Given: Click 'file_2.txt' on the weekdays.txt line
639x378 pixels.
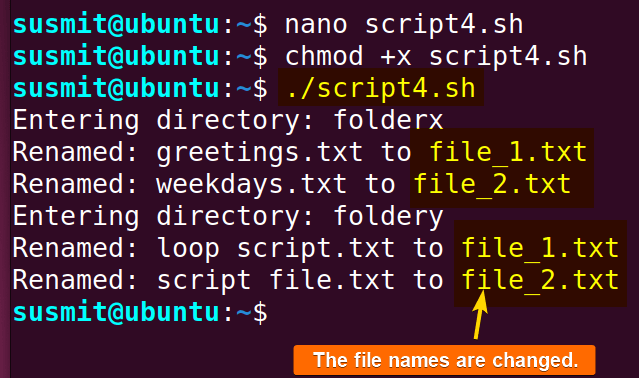Looking at the screenshot, I should pos(492,184).
